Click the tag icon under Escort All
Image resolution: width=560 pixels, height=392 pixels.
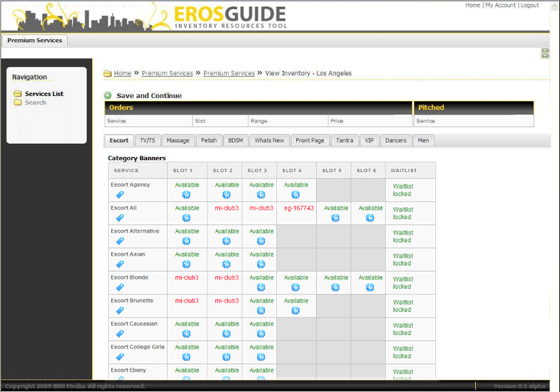coord(120,218)
